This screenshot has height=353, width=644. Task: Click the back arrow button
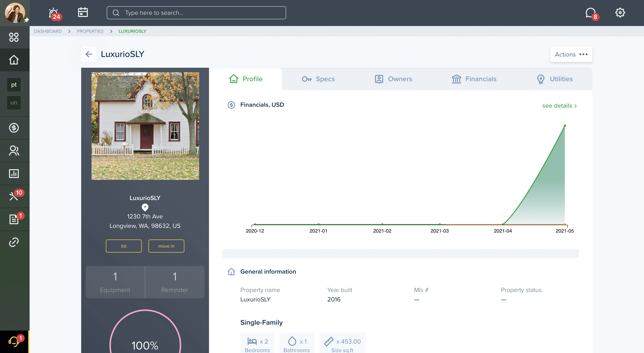point(89,54)
